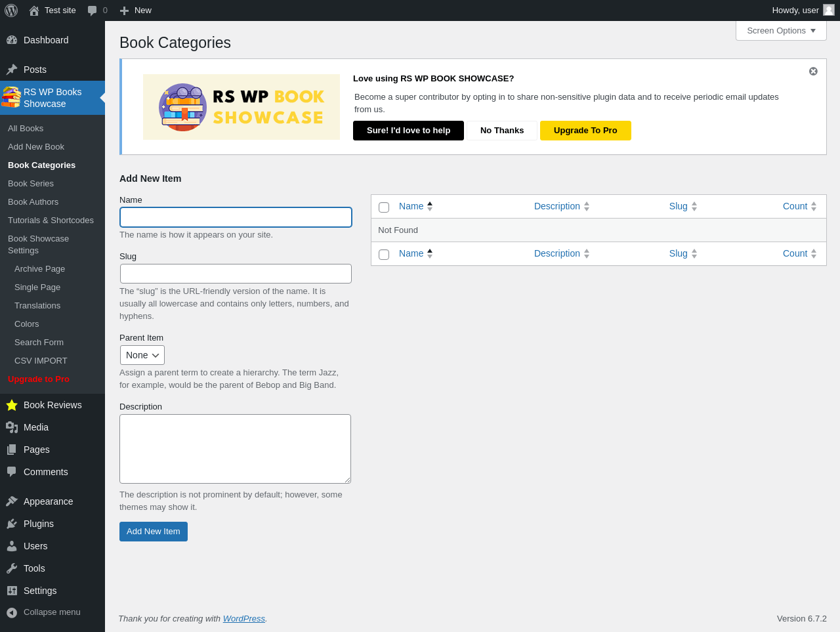Open the comments bubble in the admin bar

pyautogui.click(x=93, y=11)
